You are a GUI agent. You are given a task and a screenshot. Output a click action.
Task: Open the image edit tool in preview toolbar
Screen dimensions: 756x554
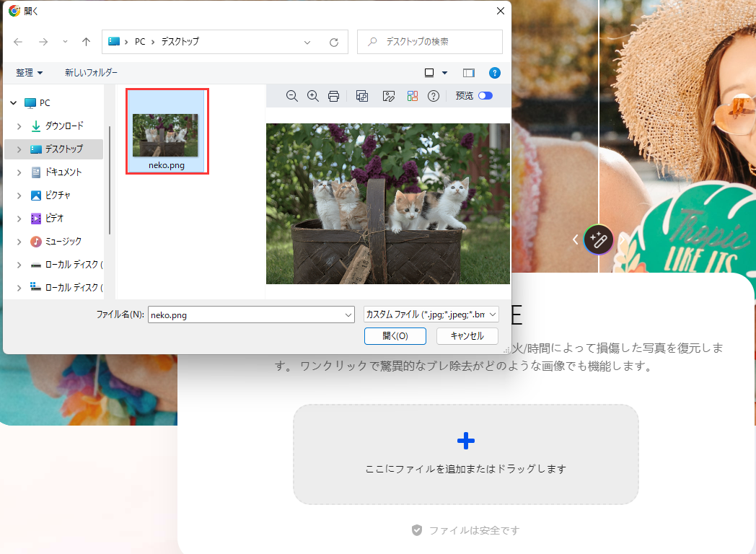[x=389, y=95]
